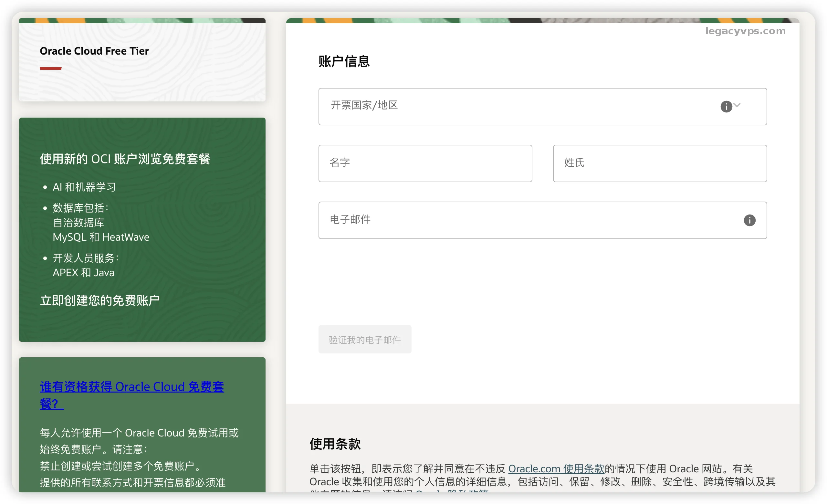827x504 pixels.
Task: Click the 验证我的电子邮件 button
Action: pyautogui.click(x=365, y=339)
